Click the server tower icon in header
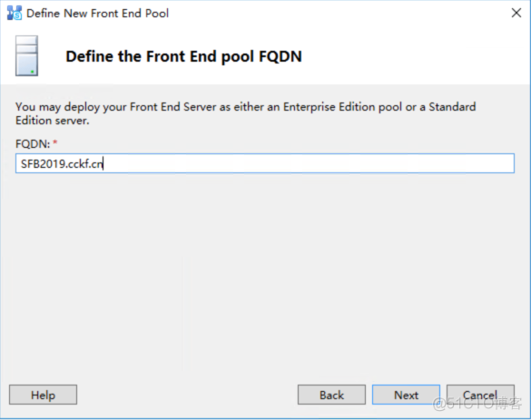 tap(26, 56)
